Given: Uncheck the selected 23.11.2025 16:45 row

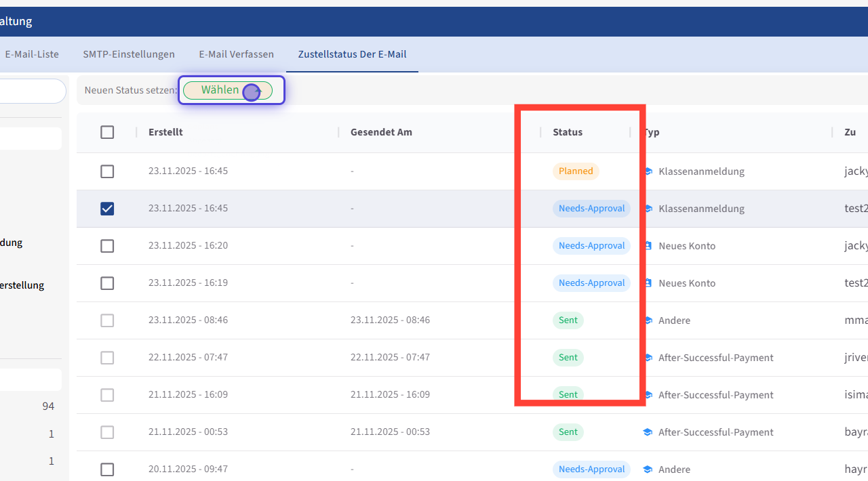Looking at the screenshot, I should pos(107,209).
